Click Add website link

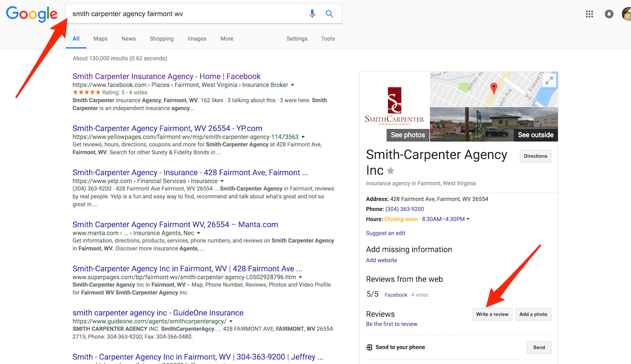pos(382,261)
